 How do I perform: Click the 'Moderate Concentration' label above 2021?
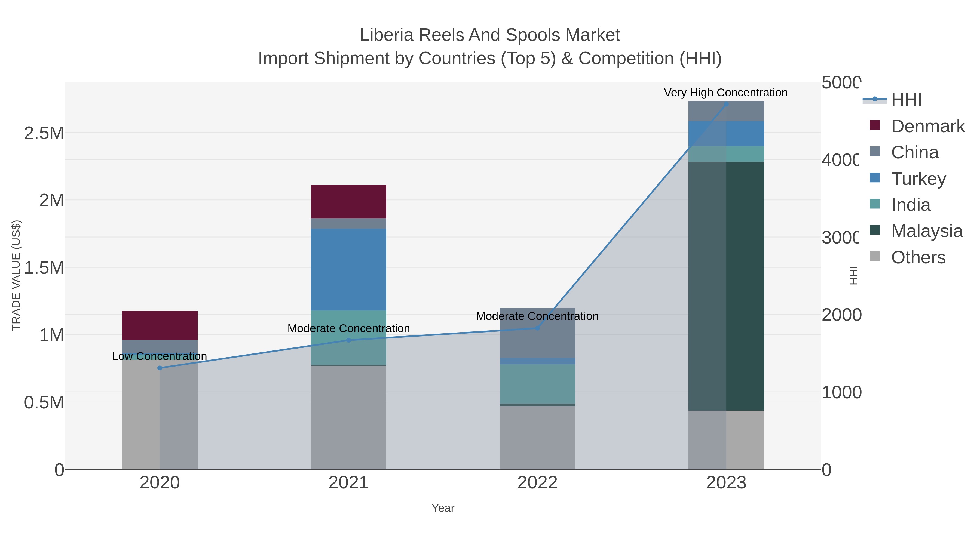(x=348, y=328)
